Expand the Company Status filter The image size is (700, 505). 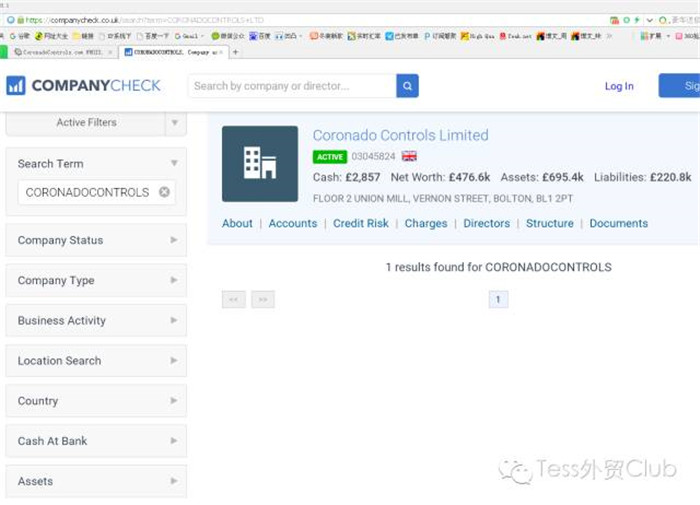(96, 240)
